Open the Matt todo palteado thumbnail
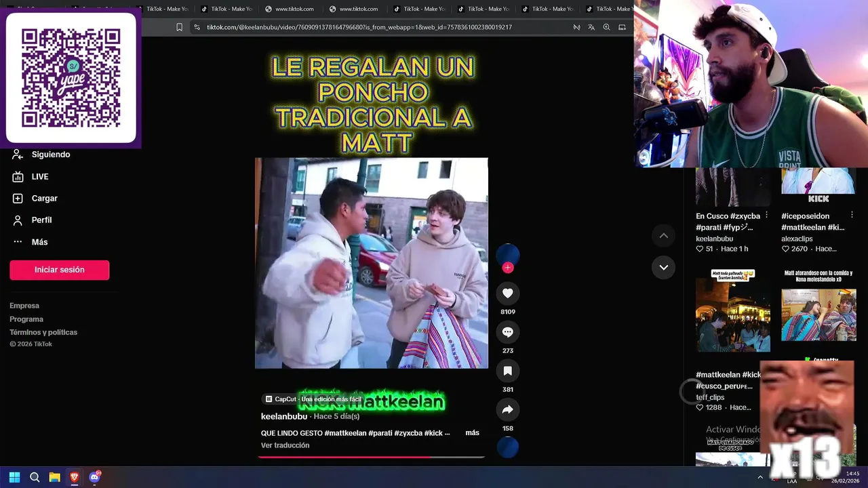This screenshot has width=868, height=488. pos(733,310)
